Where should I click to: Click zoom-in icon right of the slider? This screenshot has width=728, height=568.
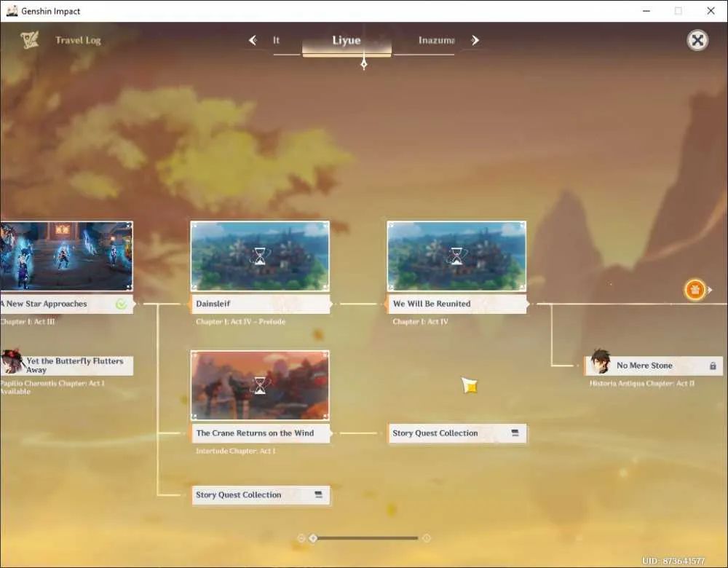427,538
